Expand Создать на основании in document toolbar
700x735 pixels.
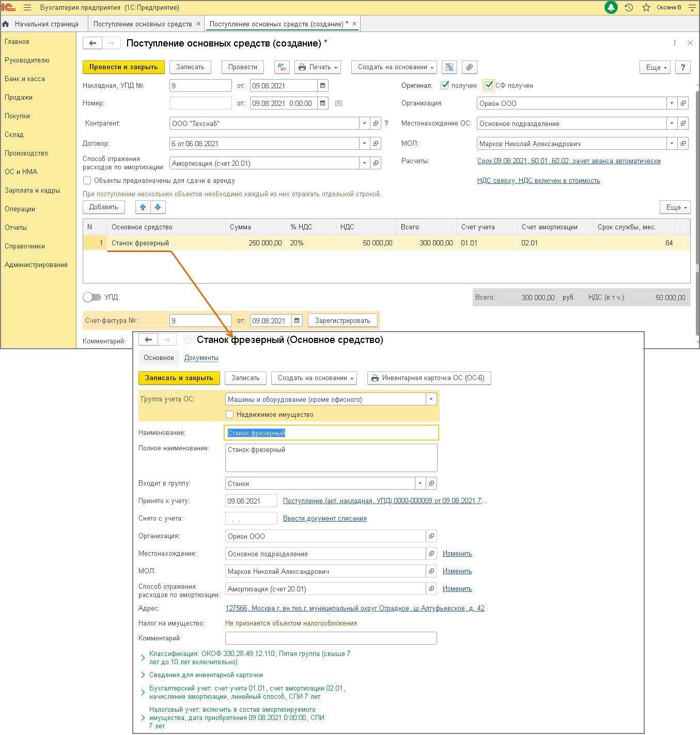point(394,67)
